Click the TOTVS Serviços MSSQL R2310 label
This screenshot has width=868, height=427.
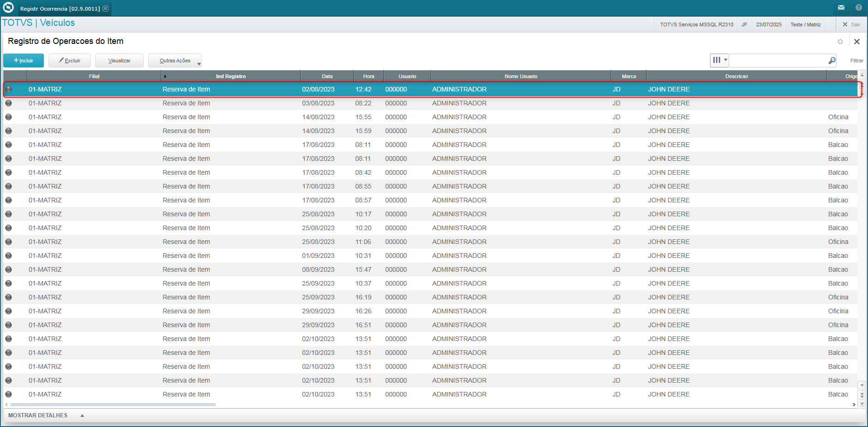[x=697, y=24]
